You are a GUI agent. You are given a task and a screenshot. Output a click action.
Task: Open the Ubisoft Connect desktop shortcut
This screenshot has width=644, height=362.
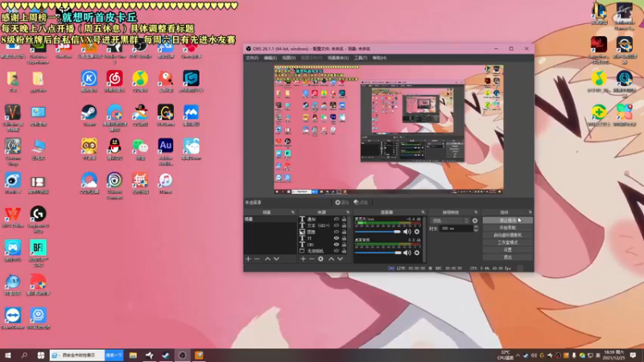point(114,186)
